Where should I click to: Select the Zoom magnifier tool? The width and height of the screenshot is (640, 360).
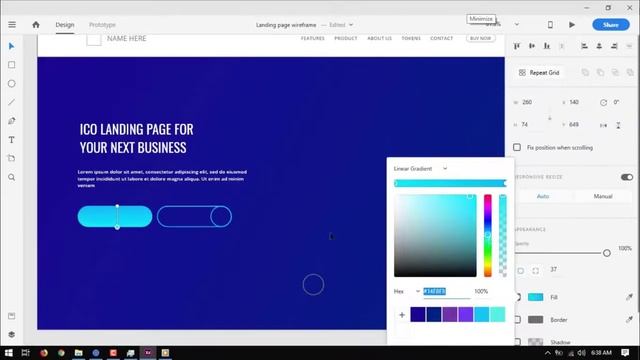click(x=11, y=177)
